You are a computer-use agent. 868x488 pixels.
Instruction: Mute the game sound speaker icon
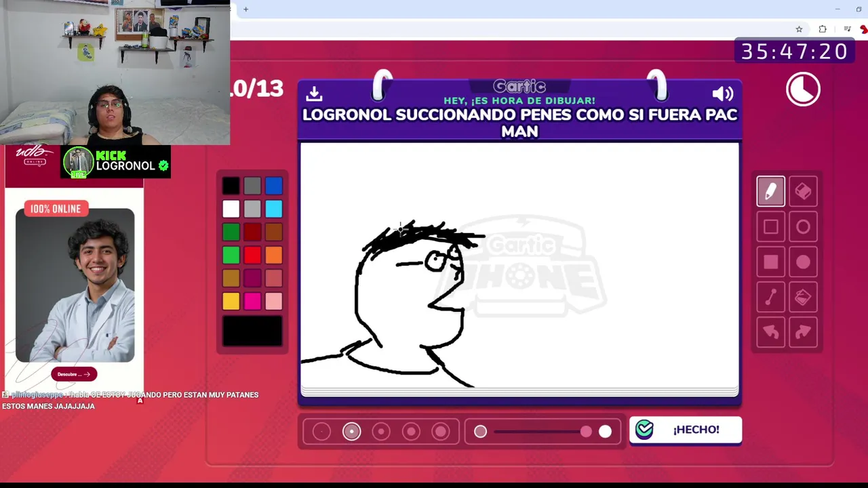[x=723, y=94]
